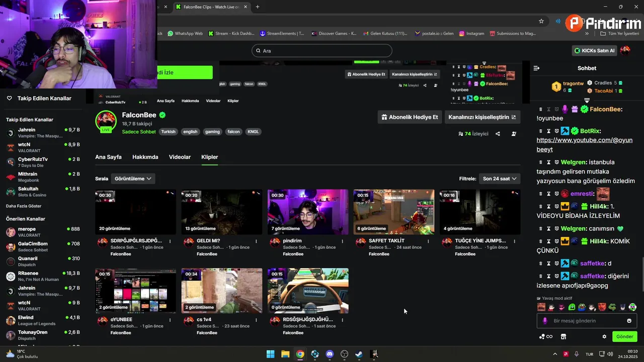
Task: Click the Abonelik Hediye Et button
Action: (x=410, y=117)
